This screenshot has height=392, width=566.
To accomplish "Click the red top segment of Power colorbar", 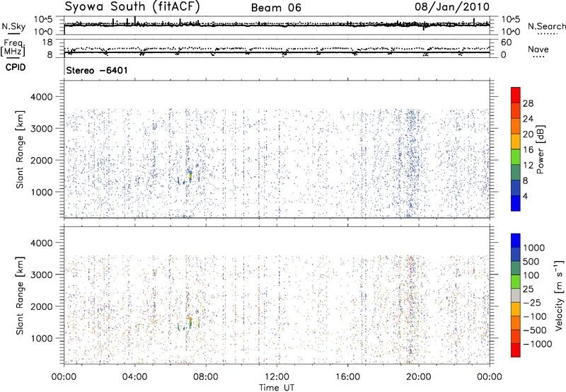I will coord(516,95).
